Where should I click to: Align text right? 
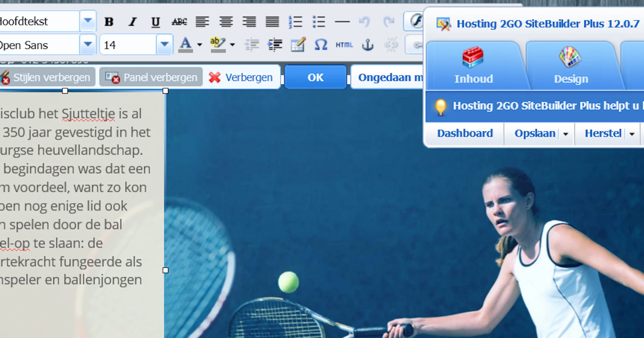(249, 22)
